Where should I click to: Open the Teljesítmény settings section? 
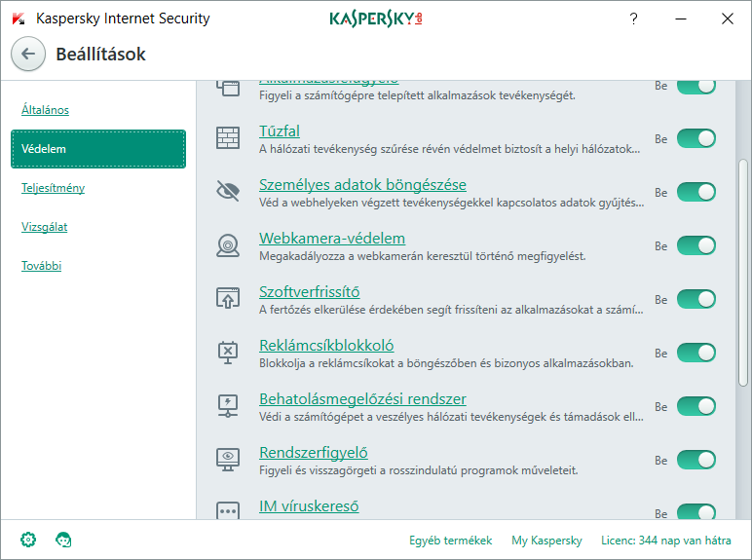click(x=53, y=188)
